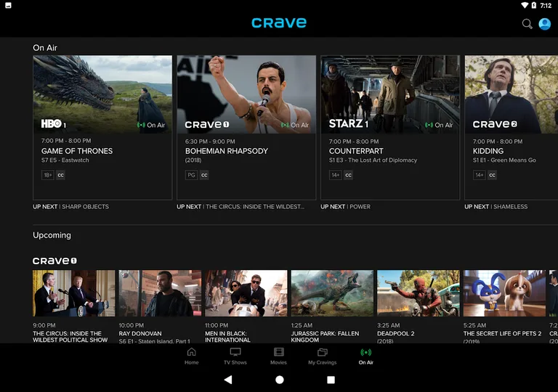The image size is (558, 392).
Task: Click THE SECRET LIFE OF PETS 2 title
Action: (502, 334)
